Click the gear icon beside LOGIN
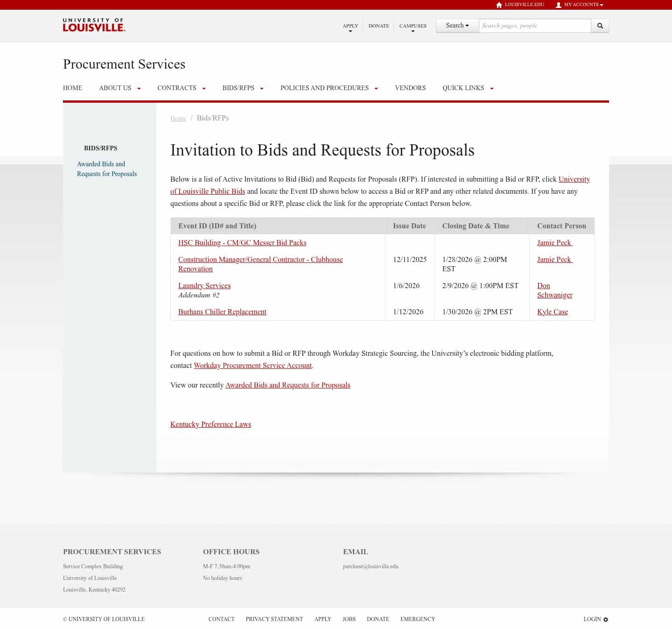Screen dimensions: 672x629 click(605, 619)
